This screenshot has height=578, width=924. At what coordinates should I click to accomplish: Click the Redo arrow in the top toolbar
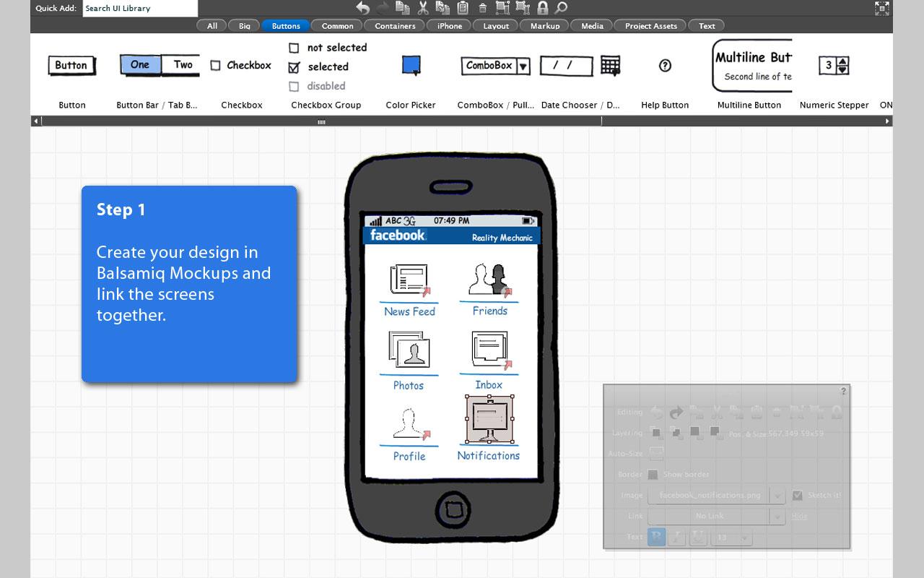(x=383, y=8)
